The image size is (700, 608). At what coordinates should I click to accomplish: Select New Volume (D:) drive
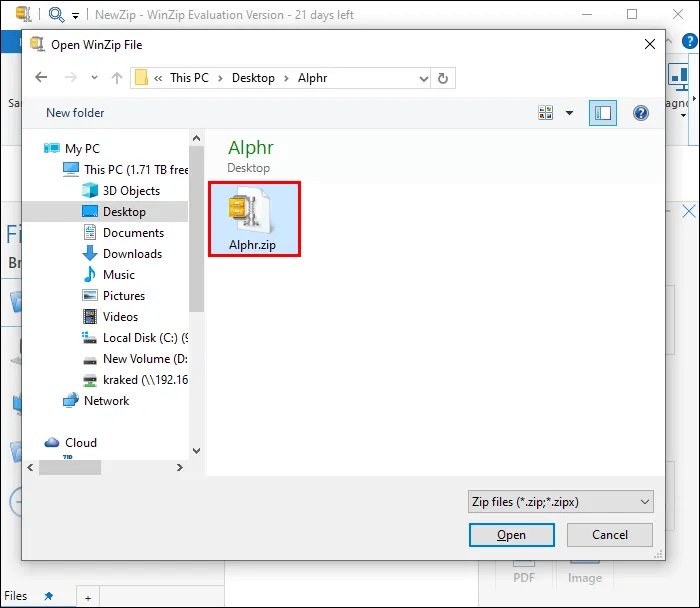click(145, 358)
